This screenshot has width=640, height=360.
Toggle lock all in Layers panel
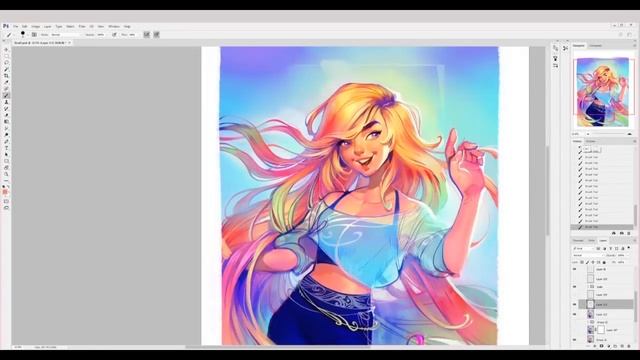point(604,262)
